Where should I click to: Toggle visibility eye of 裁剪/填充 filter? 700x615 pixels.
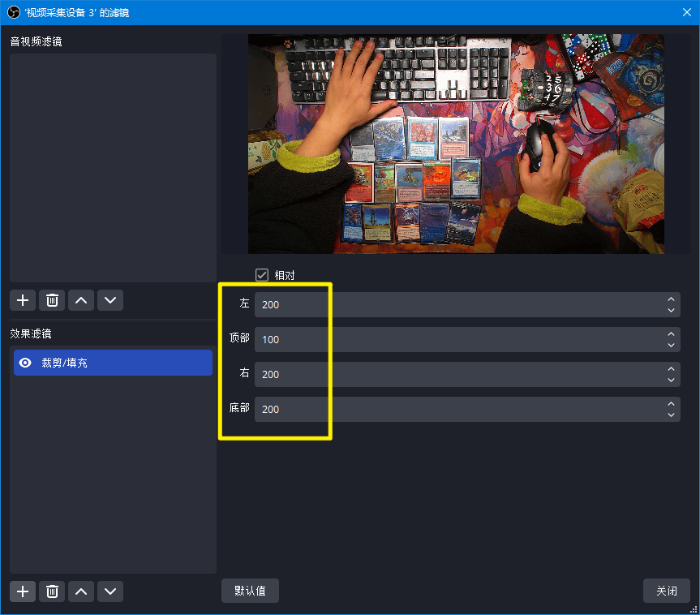[x=25, y=363]
